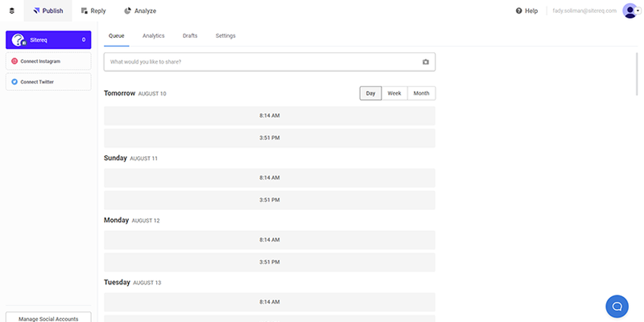
Task: Open the Drafts tab
Action: (x=190, y=36)
